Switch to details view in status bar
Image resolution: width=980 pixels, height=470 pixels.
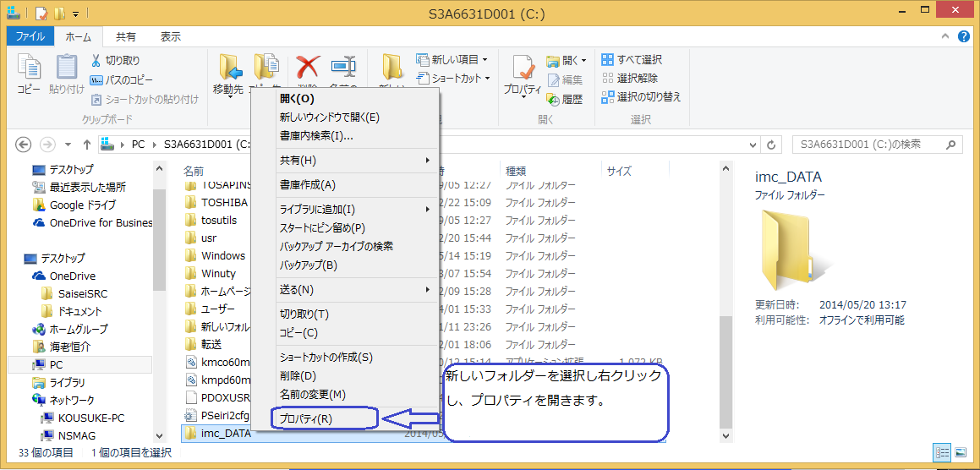tap(940, 452)
